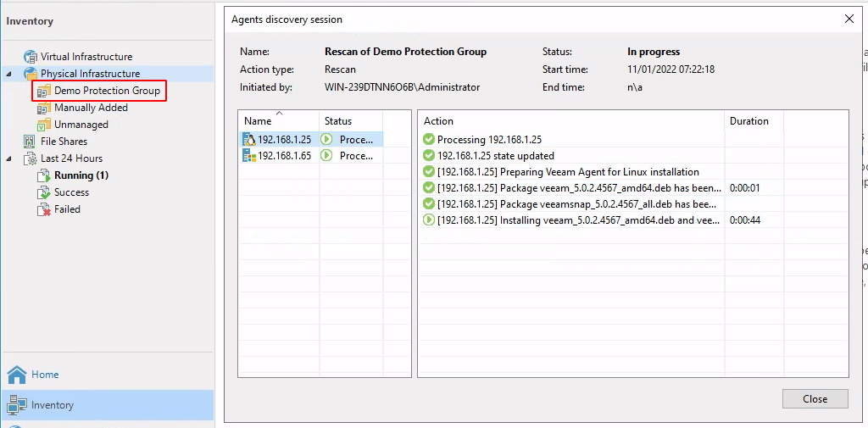Image resolution: width=868 pixels, height=428 pixels.
Task: Select host 192.168.1.25 in the list
Action: pyautogui.click(x=310, y=140)
